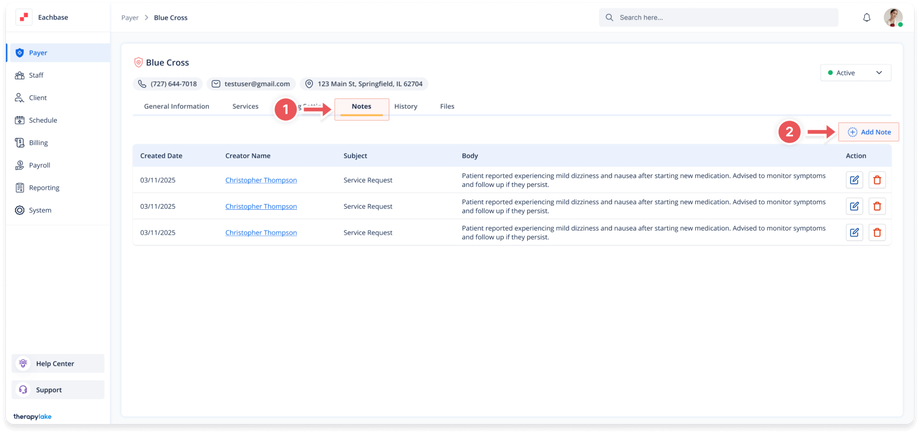Edit the second note entry

point(854,206)
